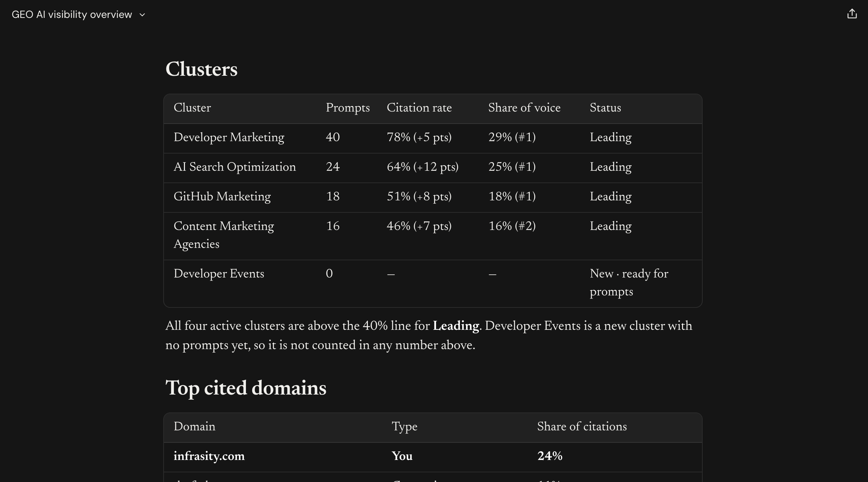Screen dimensions: 868x482
Task: Click the '51% (+8 pts)' citation rate
Action: coord(419,197)
